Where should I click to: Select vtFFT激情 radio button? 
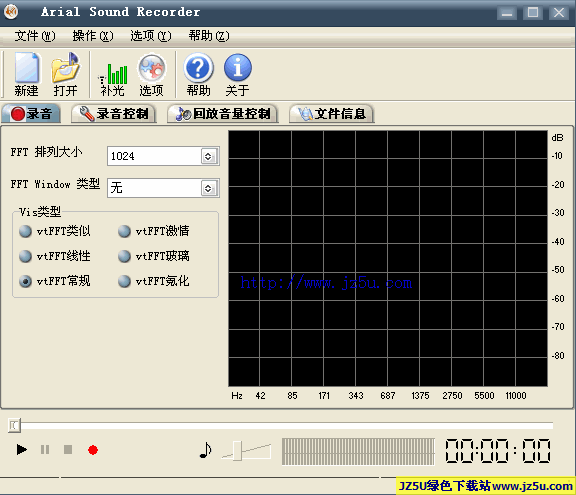[124, 231]
